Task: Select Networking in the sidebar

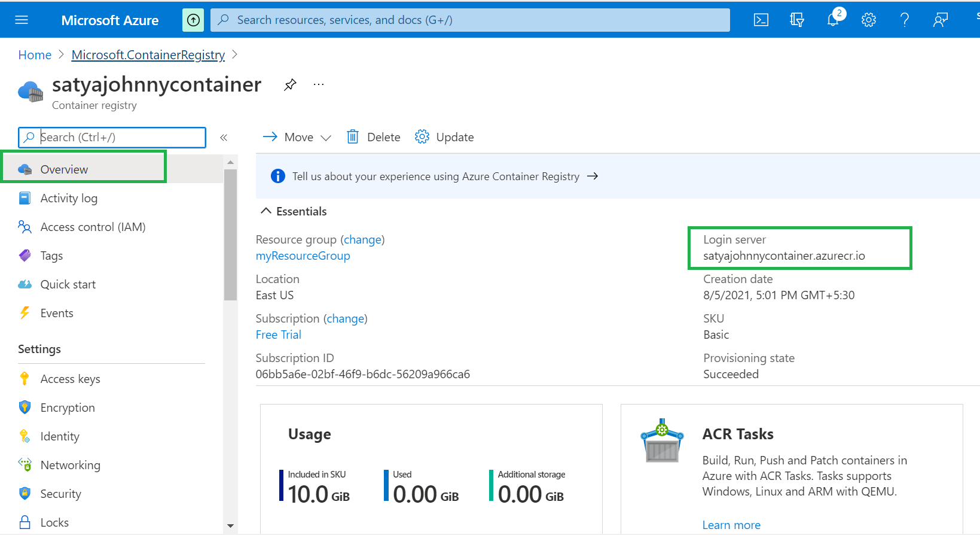Action: [x=70, y=465]
